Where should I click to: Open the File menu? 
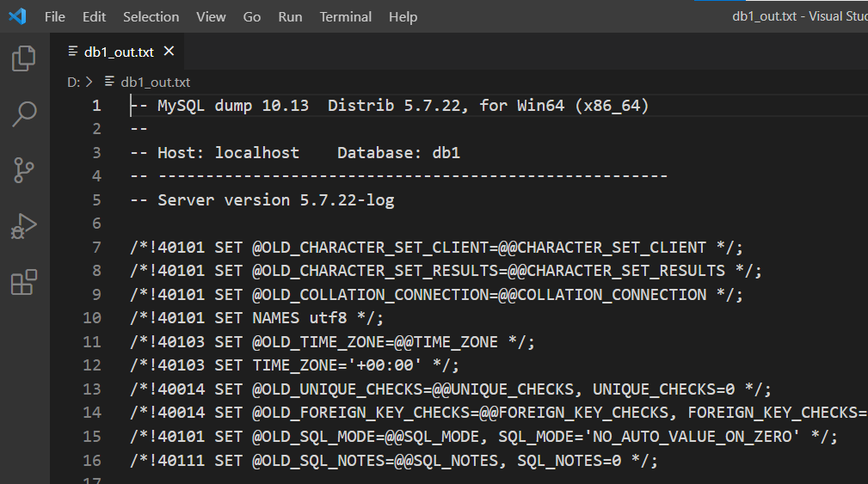coord(55,17)
